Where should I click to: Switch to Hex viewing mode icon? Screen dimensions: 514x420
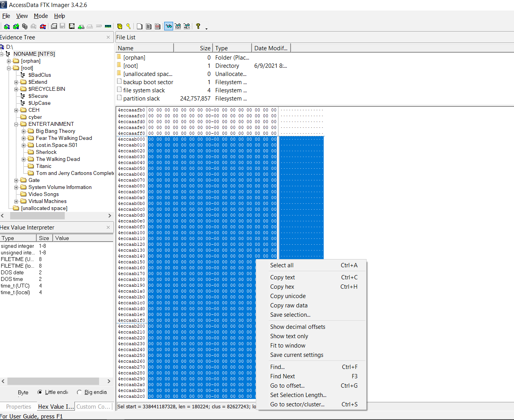click(x=187, y=26)
